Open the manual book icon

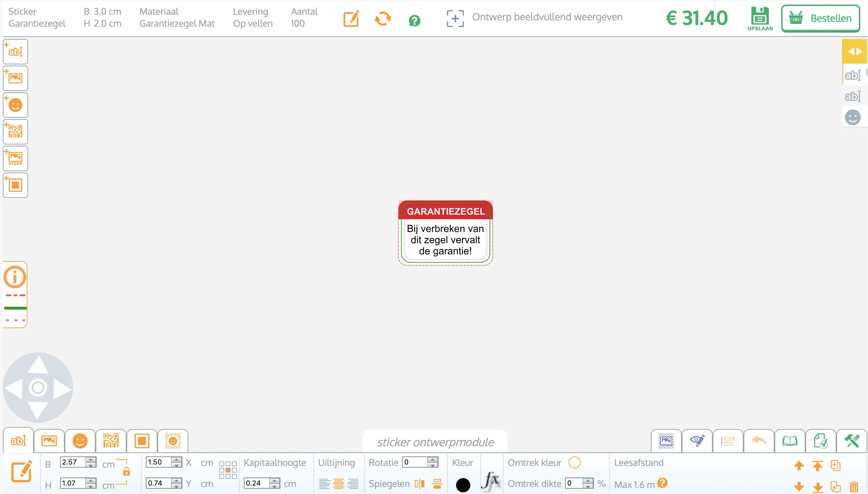[x=790, y=441]
